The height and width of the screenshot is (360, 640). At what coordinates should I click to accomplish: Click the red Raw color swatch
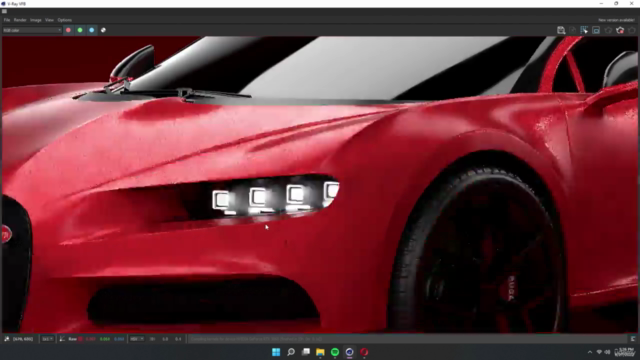point(80,339)
